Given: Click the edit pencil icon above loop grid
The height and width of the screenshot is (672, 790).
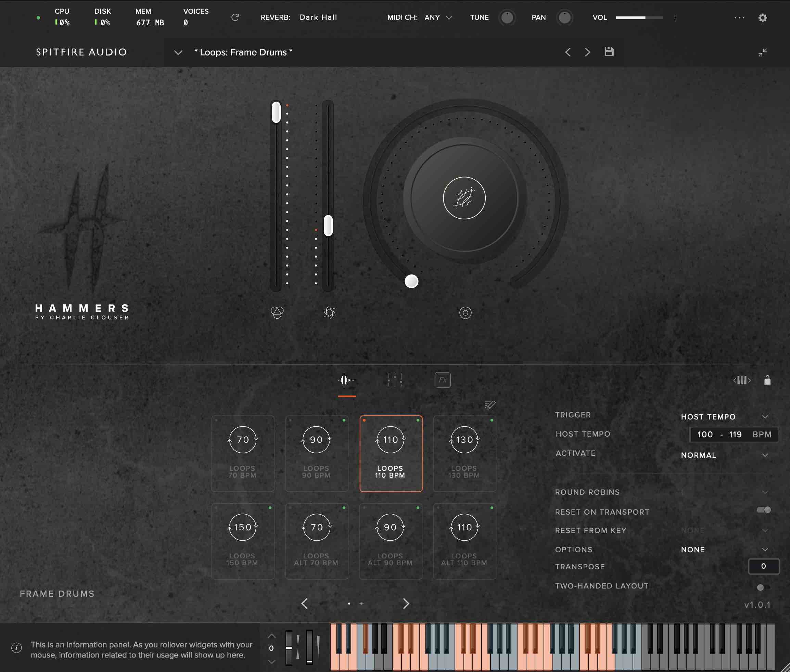Looking at the screenshot, I should 489,404.
